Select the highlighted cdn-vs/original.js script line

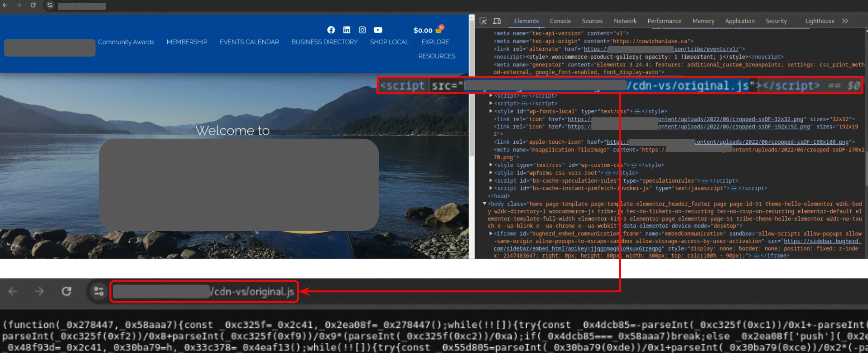pyautogui.click(x=619, y=86)
